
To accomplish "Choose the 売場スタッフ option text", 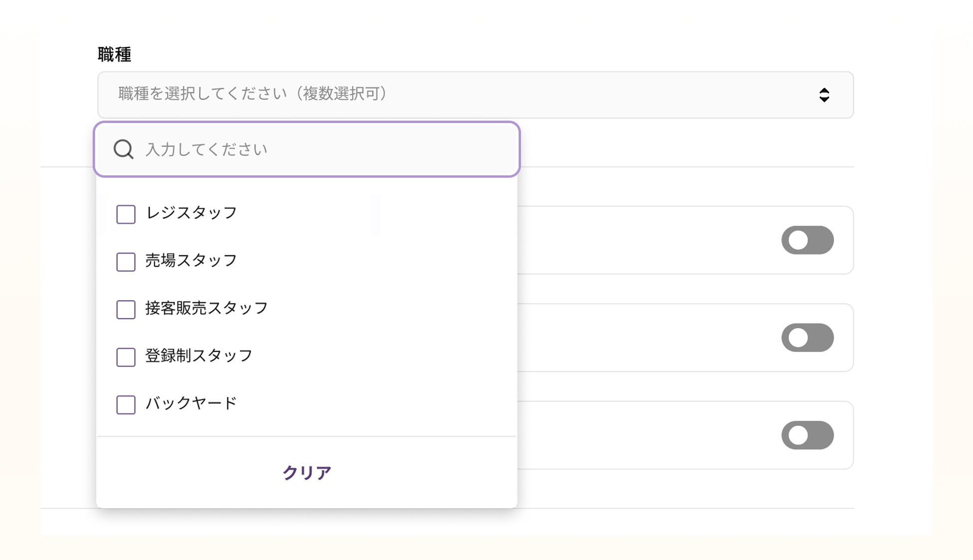I will pyautogui.click(x=191, y=260).
